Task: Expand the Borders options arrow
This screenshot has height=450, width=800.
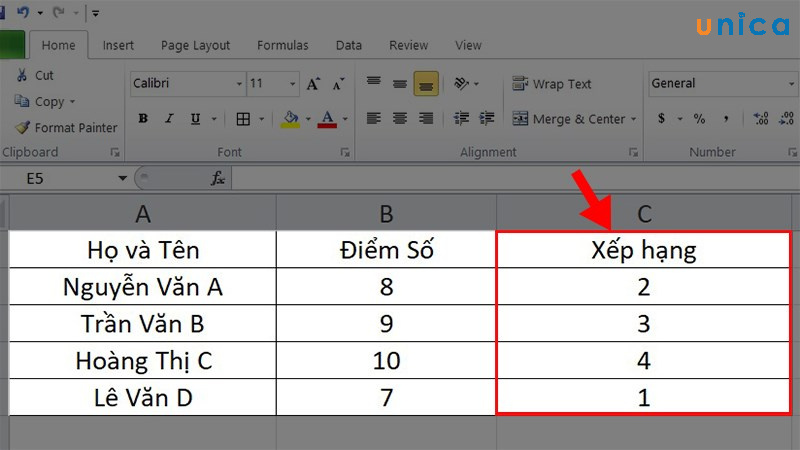Action: pyautogui.click(x=262, y=119)
